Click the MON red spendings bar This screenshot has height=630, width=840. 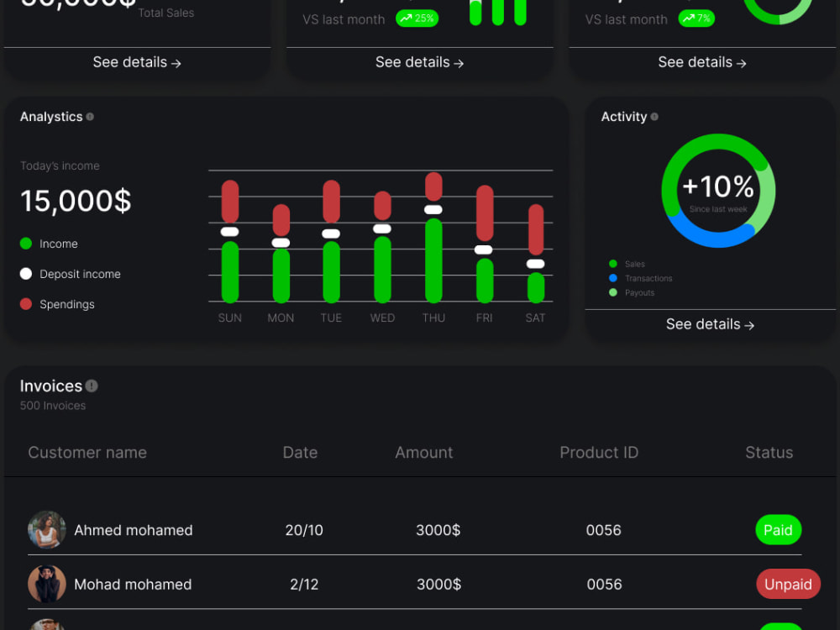281,220
